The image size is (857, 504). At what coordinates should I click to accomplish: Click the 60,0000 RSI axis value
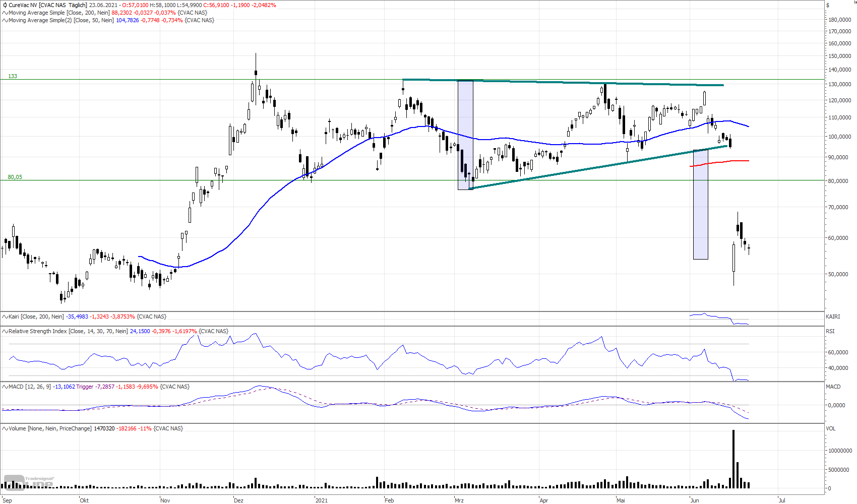click(838, 352)
